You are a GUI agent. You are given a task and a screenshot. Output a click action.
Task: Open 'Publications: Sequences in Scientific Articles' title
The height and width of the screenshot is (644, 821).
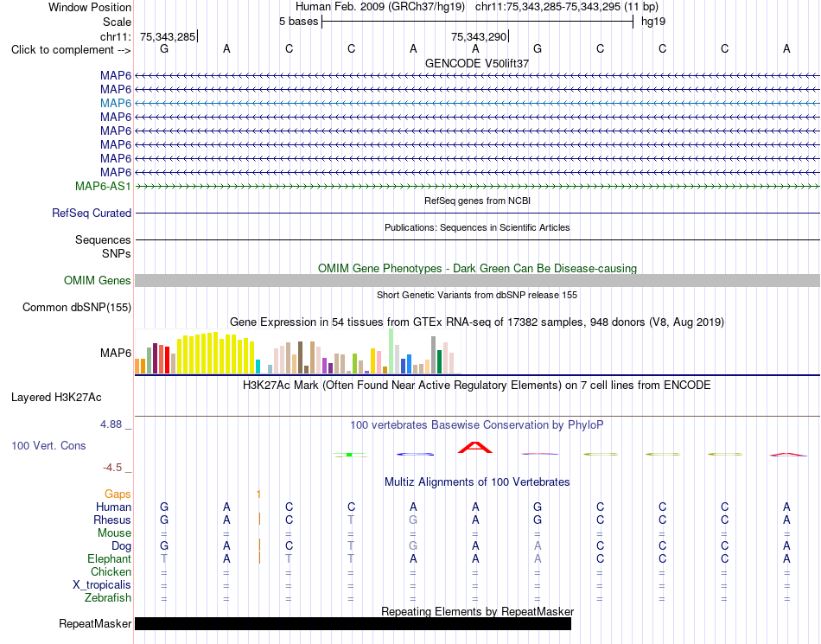click(477, 227)
